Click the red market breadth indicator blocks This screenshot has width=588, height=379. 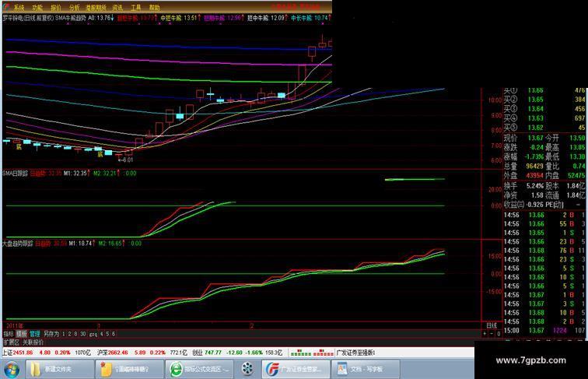click(x=324, y=353)
